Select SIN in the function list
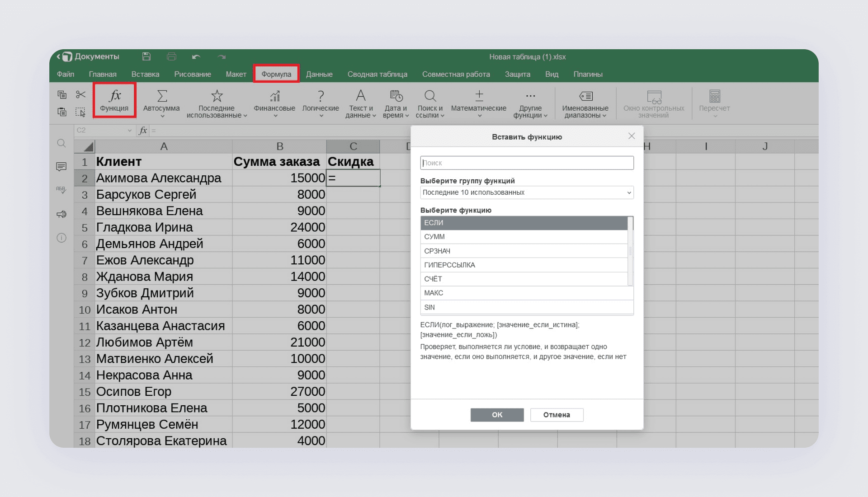 tap(527, 307)
